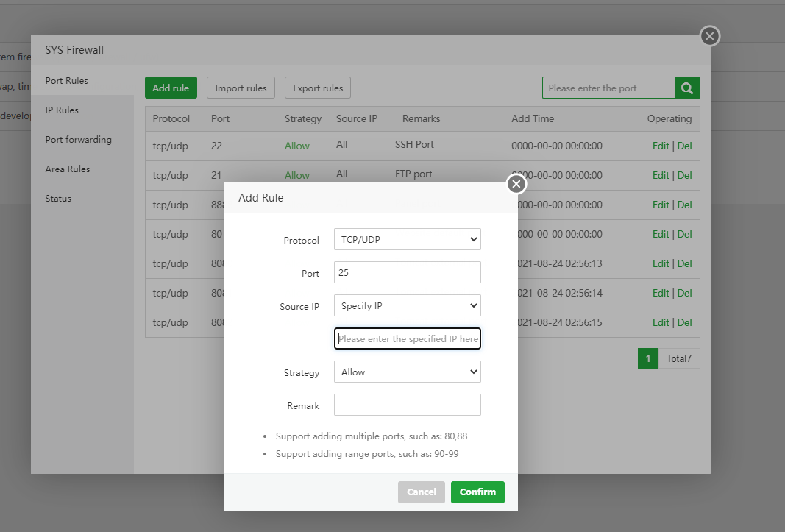The height and width of the screenshot is (532, 785).
Task: Cancel the Add Rule dialog
Action: [x=421, y=492]
